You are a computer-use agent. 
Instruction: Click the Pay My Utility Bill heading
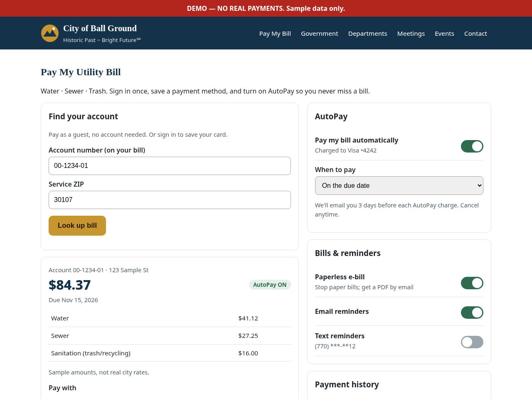81,72
